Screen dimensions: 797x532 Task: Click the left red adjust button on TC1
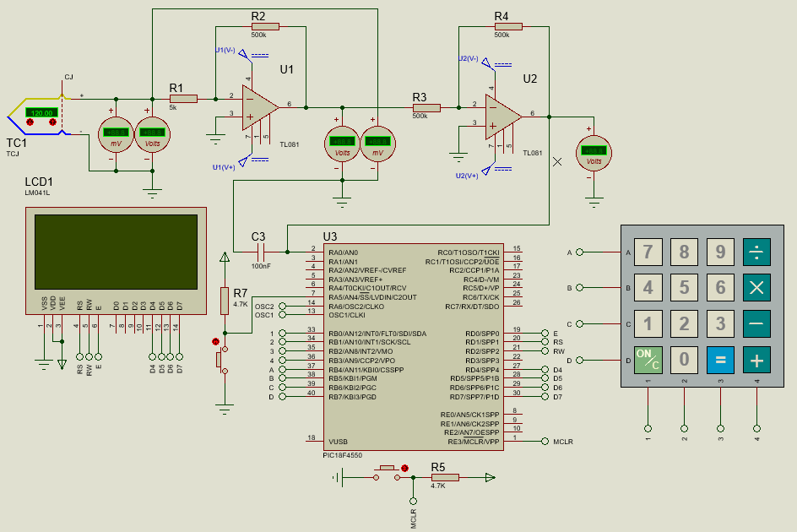(30, 122)
